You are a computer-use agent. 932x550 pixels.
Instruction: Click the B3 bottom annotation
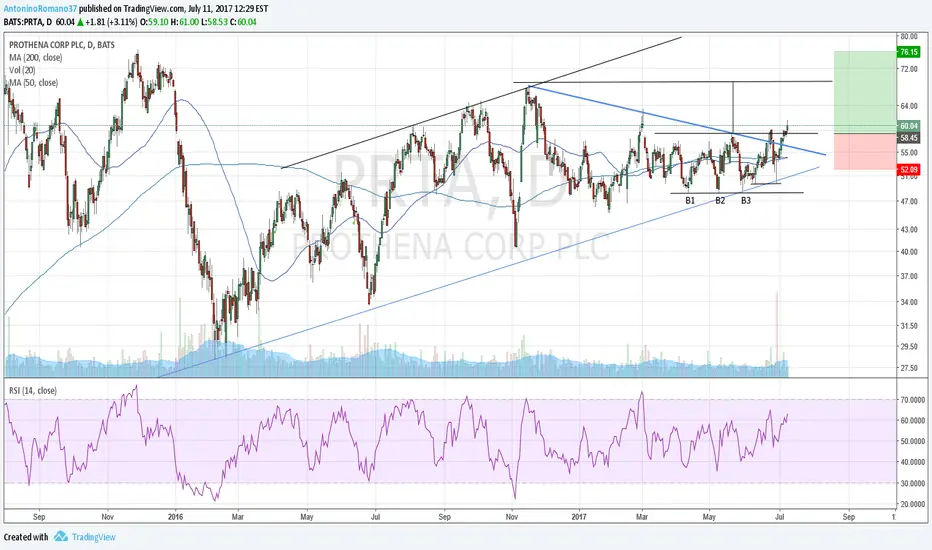(x=745, y=200)
